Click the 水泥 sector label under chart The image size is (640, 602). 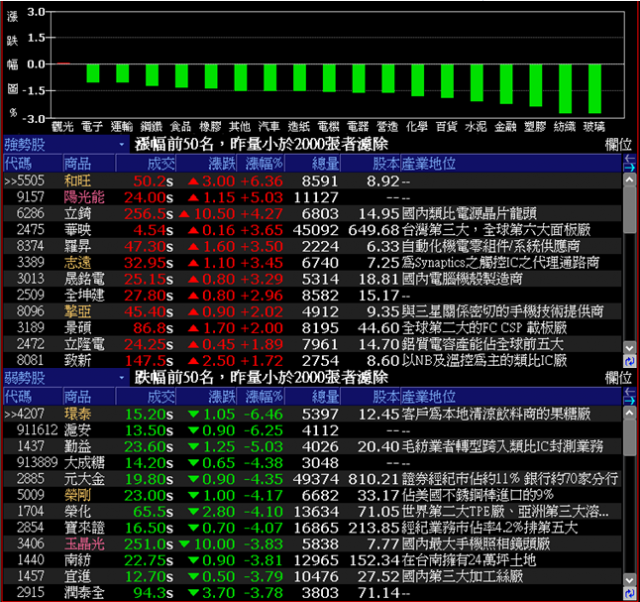click(x=476, y=127)
